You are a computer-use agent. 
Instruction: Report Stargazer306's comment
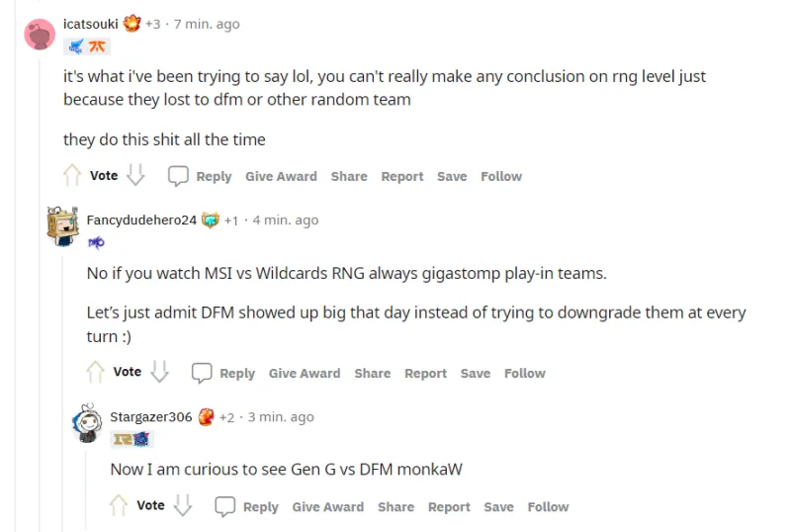pyautogui.click(x=449, y=506)
